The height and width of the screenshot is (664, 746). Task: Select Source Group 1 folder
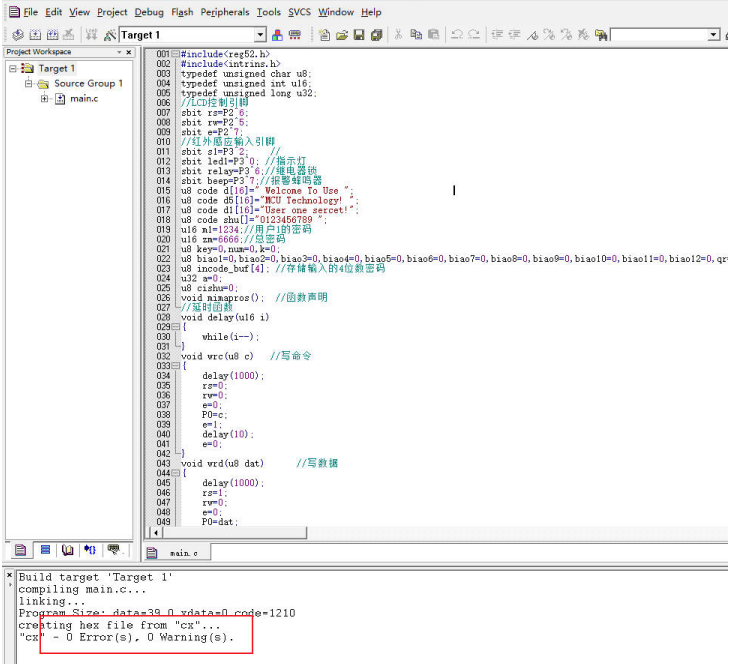pyautogui.click(x=88, y=83)
